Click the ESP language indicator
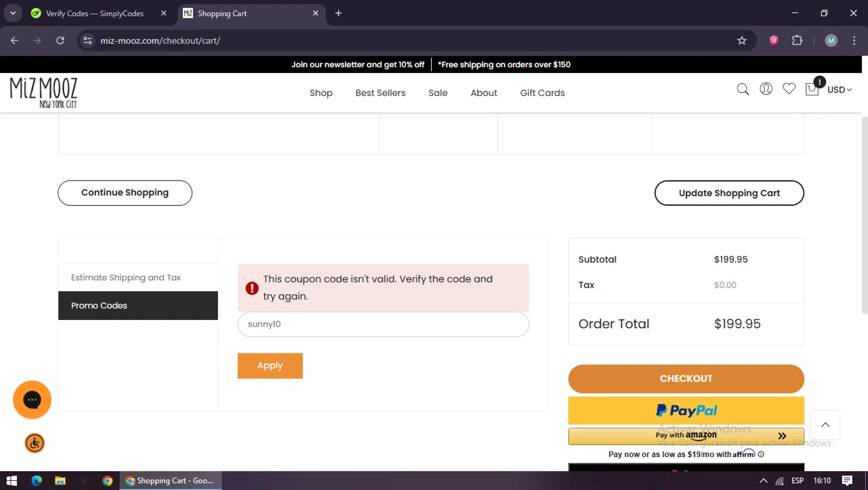 coord(797,481)
